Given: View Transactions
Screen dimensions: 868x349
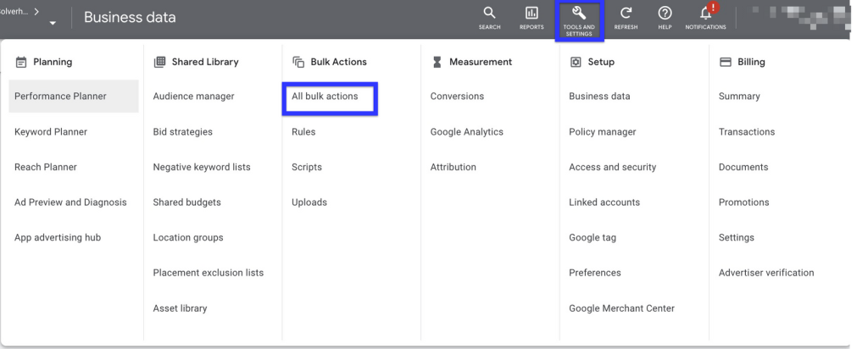Looking at the screenshot, I should click(x=747, y=131).
